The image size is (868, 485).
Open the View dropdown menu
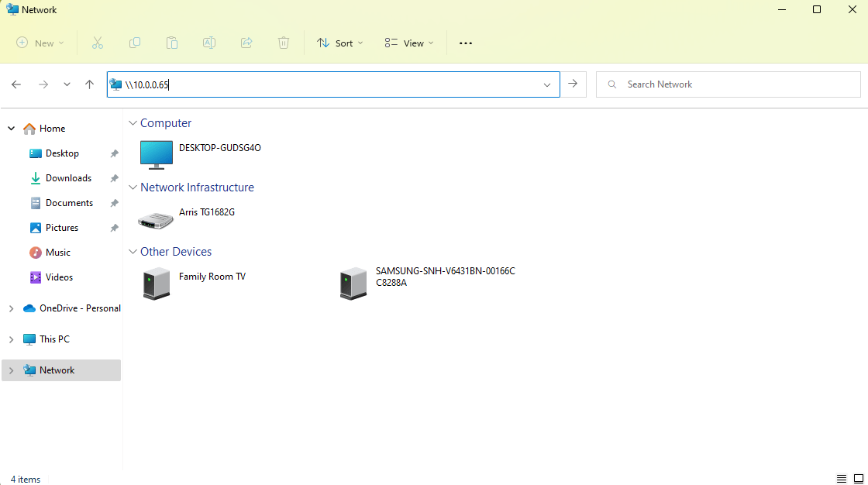click(x=409, y=43)
